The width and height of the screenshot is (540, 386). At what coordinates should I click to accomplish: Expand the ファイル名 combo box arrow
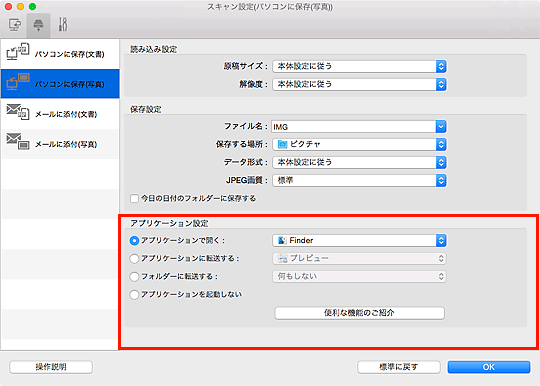pyautogui.click(x=441, y=127)
